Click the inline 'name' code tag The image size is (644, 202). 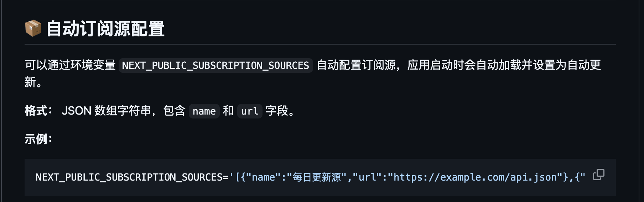pos(204,111)
